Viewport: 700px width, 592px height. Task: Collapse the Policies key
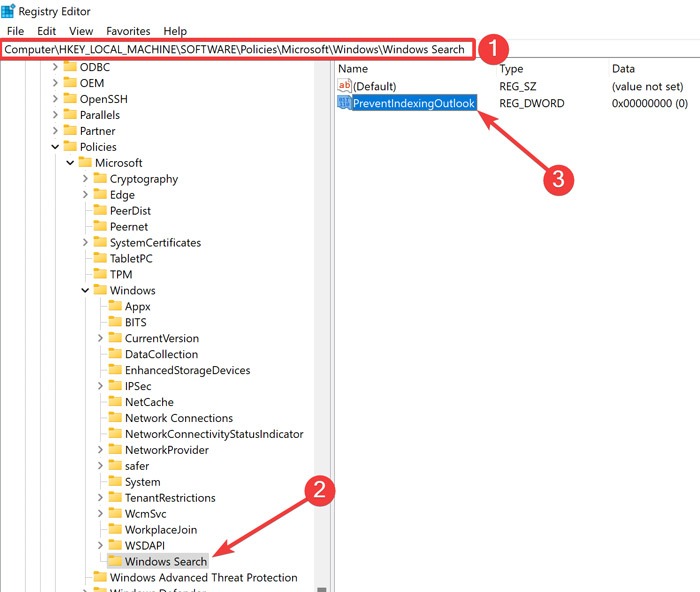[55, 147]
